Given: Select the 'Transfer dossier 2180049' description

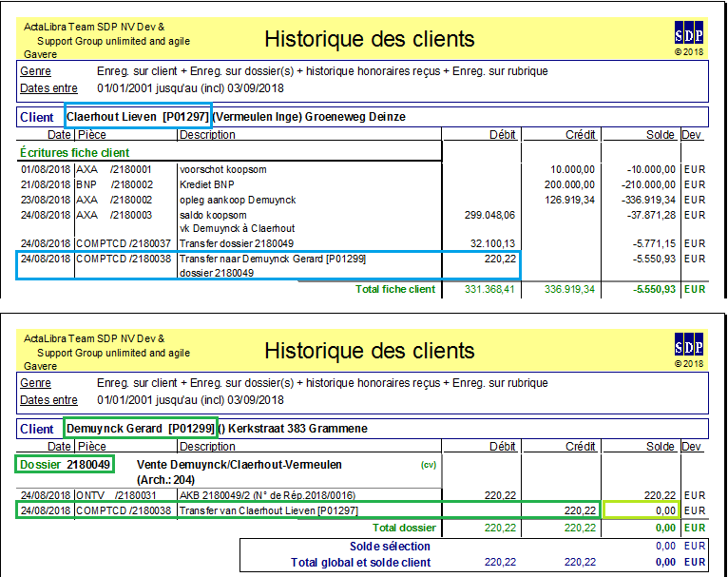Looking at the screenshot, I should [237, 243].
